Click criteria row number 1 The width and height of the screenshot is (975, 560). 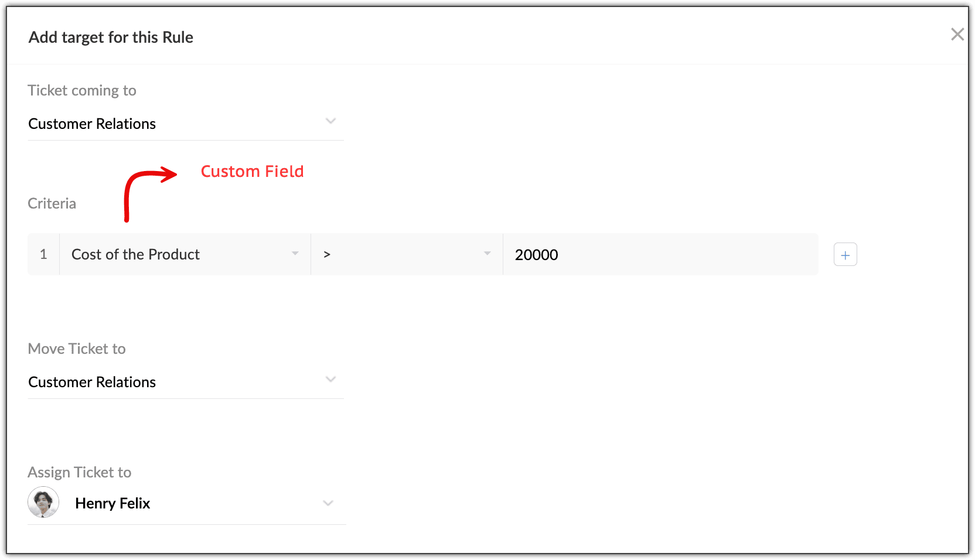point(43,254)
